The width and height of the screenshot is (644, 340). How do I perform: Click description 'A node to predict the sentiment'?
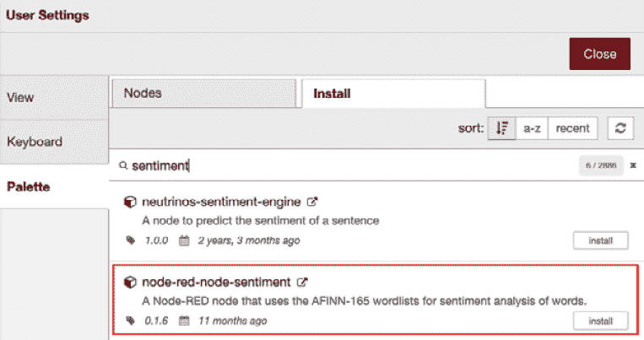pos(261,220)
